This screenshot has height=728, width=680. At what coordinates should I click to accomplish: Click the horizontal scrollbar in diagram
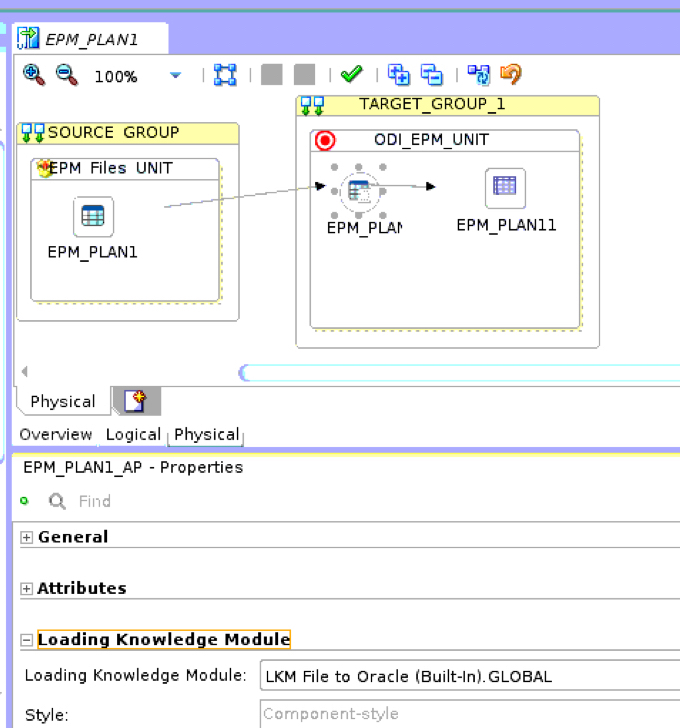tap(460, 373)
